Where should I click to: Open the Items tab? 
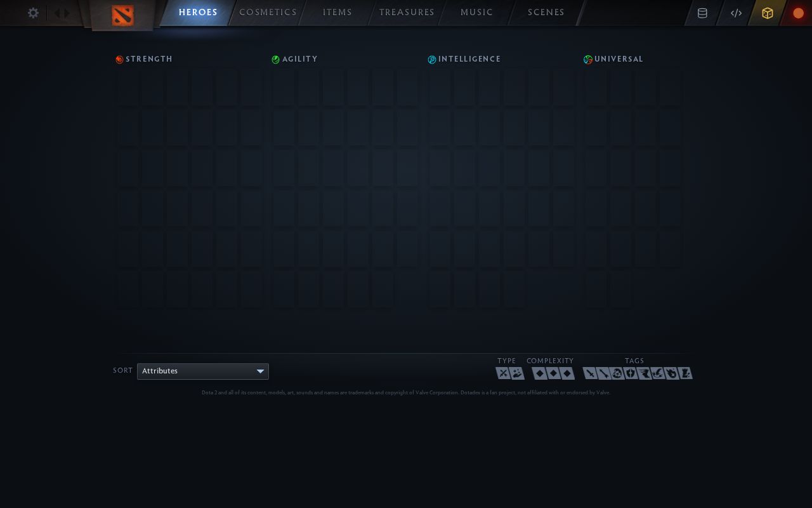tap(337, 13)
